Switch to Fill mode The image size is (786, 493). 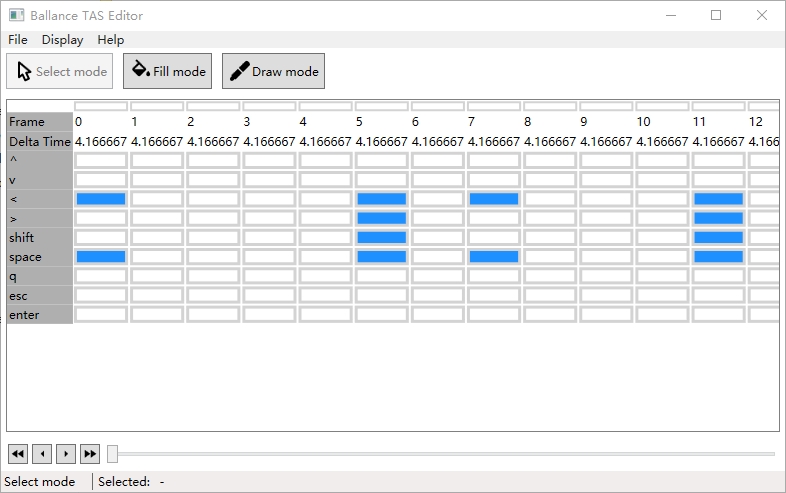(167, 71)
